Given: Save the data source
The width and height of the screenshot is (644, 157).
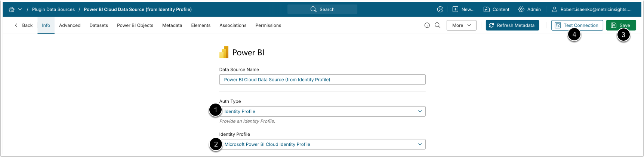Looking at the screenshot, I should click(621, 25).
